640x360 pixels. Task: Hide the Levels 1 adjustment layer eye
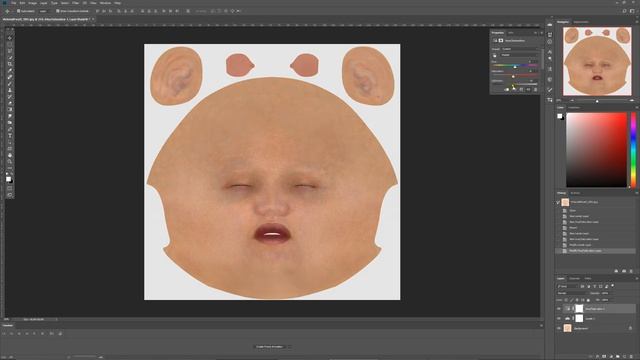pos(559,318)
